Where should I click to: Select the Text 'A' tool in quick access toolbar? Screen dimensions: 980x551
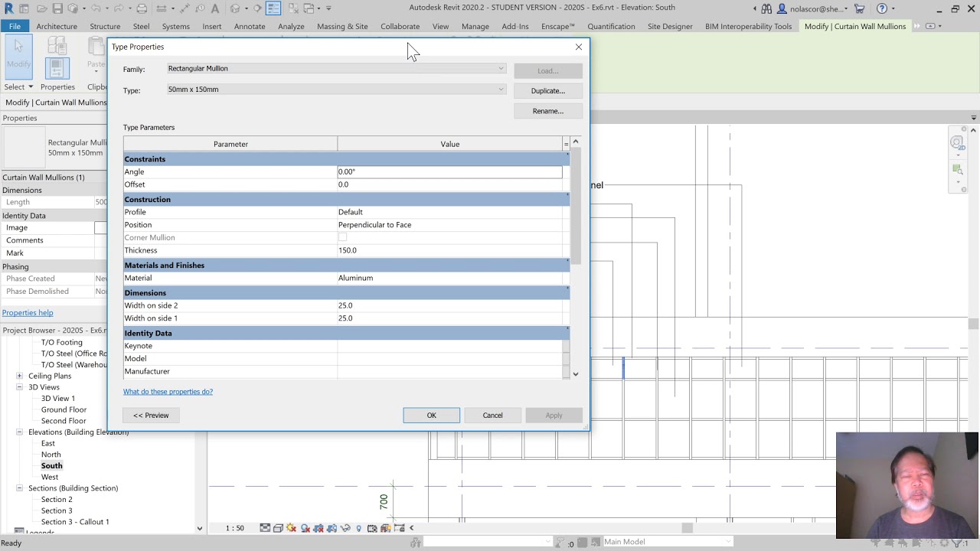coord(215,8)
